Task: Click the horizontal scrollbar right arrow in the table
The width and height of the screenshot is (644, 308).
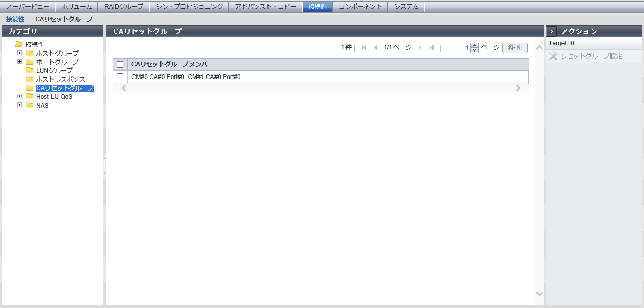Action: tap(518, 88)
